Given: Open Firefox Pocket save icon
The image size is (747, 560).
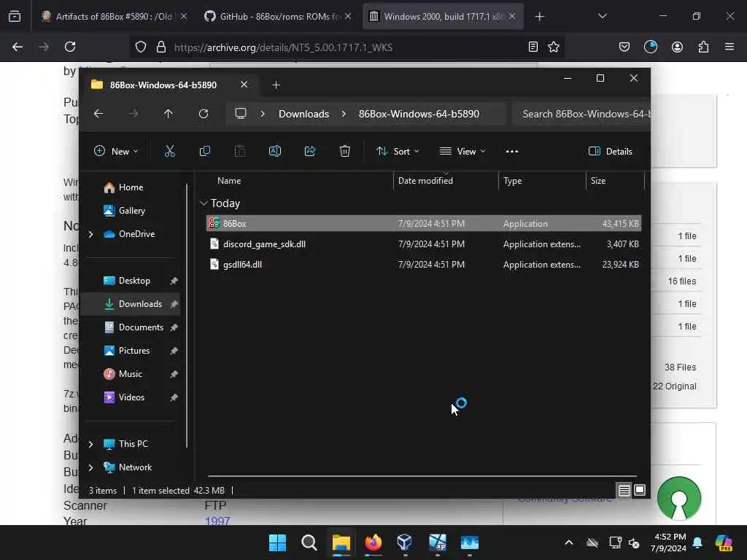Looking at the screenshot, I should [624, 47].
